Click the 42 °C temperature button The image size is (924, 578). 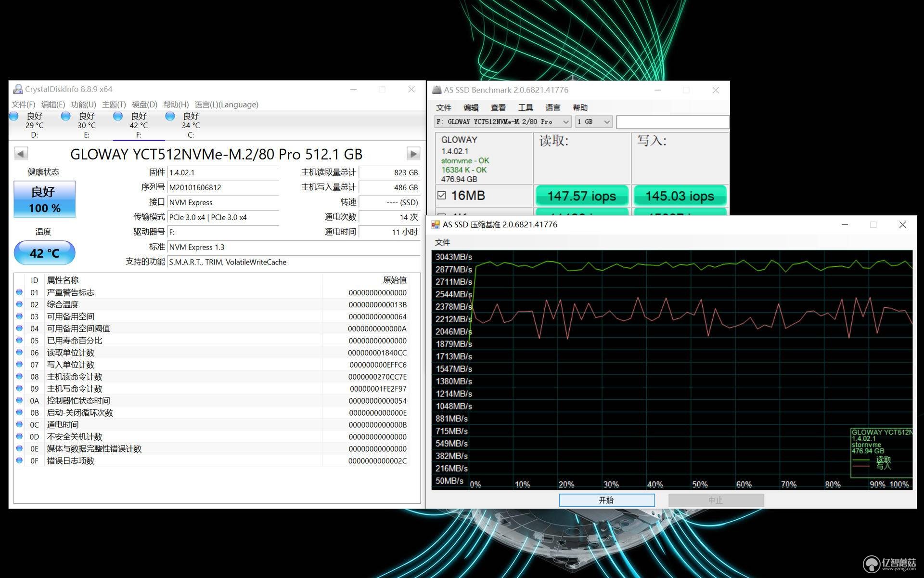point(44,253)
